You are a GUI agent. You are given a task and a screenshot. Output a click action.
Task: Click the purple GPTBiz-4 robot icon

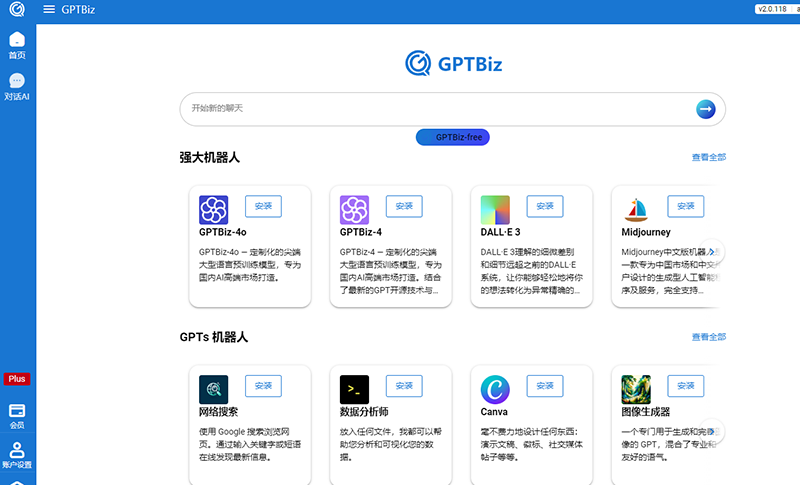click(354, 210)
